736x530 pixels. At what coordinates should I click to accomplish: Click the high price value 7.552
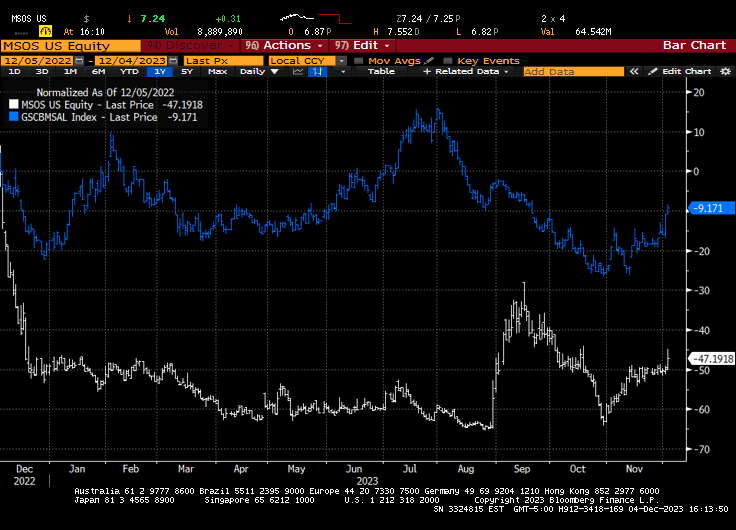(x=403, y=32)
